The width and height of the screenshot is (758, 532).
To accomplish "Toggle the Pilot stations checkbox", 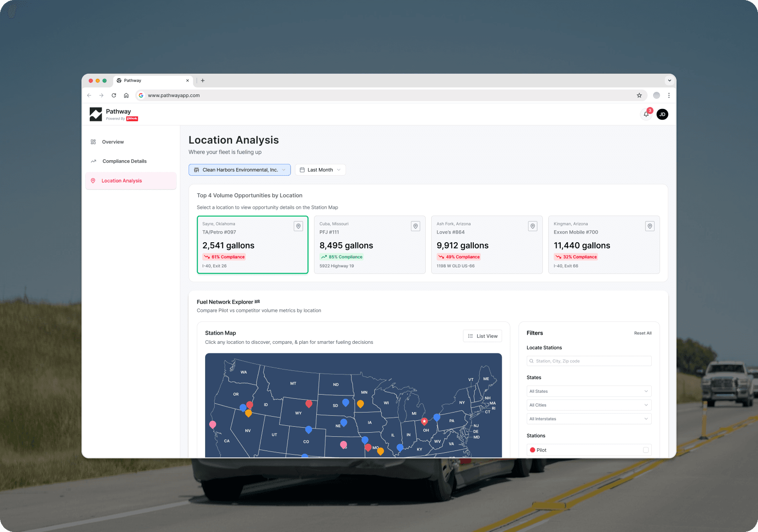I will pyautogui.click(x=645, y=450).
